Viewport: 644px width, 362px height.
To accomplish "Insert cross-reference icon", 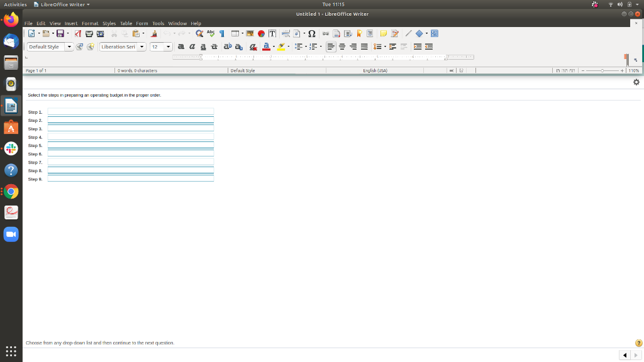I will click(370, 34).
